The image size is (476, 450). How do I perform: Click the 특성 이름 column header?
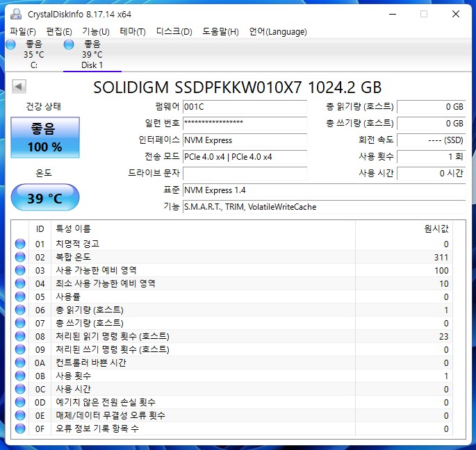coord(203,228)
